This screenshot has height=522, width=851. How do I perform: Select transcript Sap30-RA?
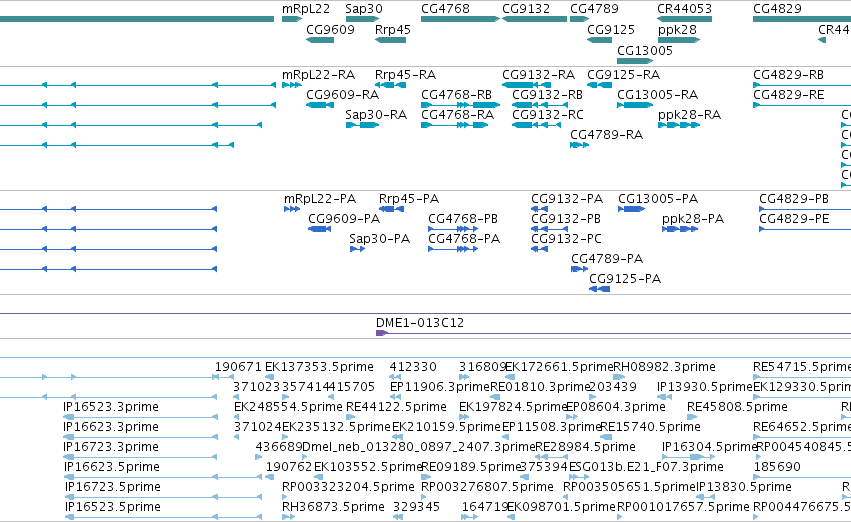tap(362, 125)
